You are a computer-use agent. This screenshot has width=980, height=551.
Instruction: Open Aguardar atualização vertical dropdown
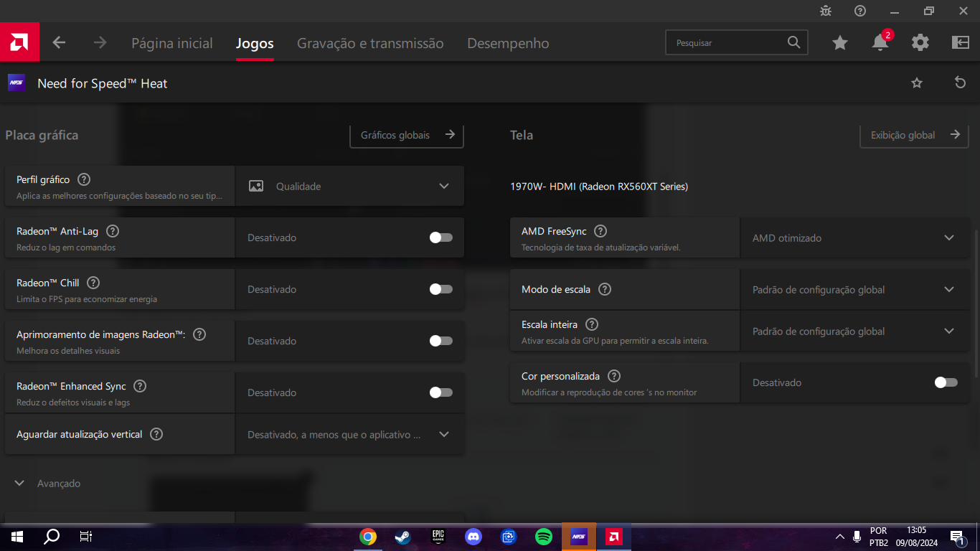[349, 434]
